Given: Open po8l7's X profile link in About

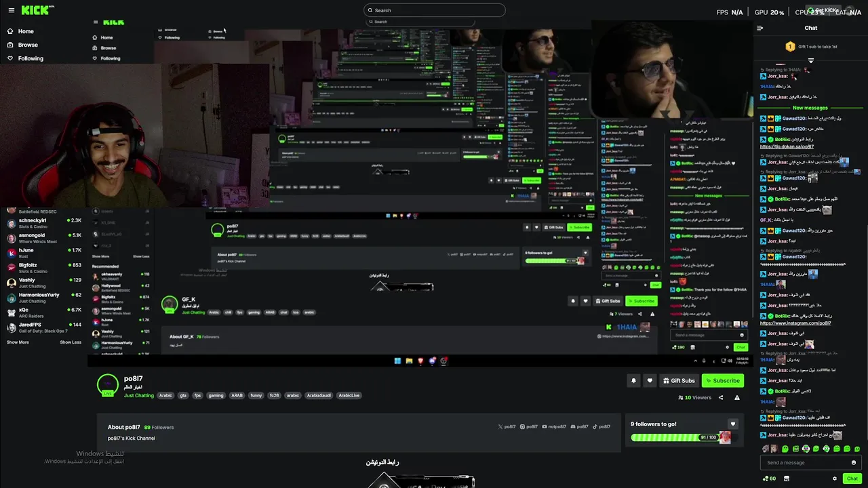Looking at the screenshot, I should coord(507,426).
